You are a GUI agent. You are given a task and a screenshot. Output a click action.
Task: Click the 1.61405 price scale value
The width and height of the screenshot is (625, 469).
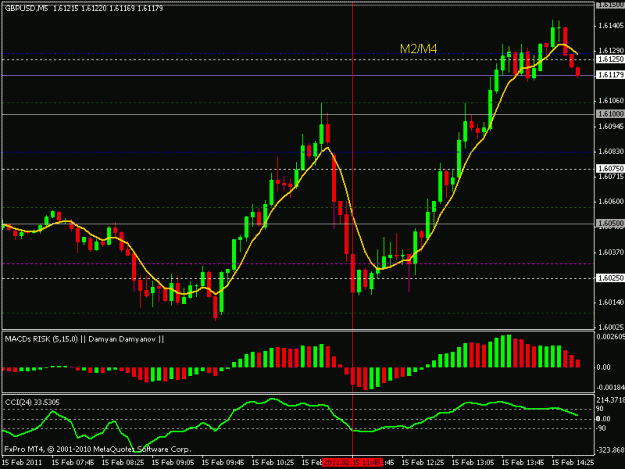[x=611, y=26]
